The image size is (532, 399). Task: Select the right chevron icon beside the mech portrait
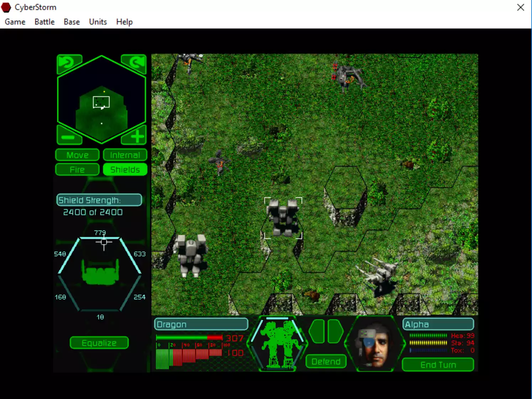tap(334, 331)
